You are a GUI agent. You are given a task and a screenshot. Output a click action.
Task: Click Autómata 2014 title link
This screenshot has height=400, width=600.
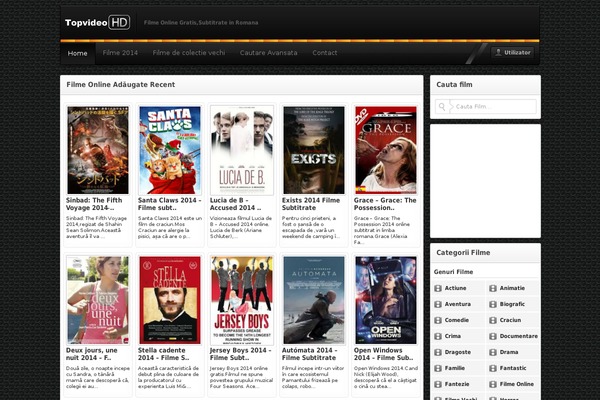(x=310, y=354)
